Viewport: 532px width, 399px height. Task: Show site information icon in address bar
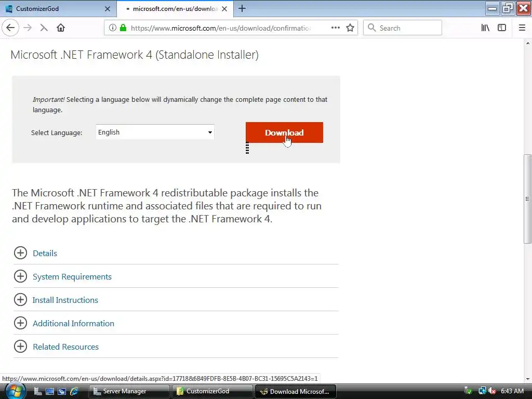[113, 28]
